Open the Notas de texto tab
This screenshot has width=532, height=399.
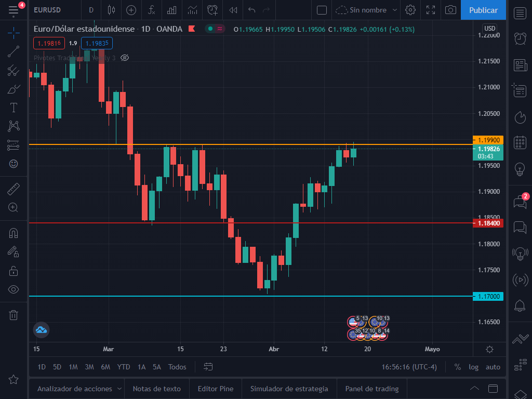point(156,389)
